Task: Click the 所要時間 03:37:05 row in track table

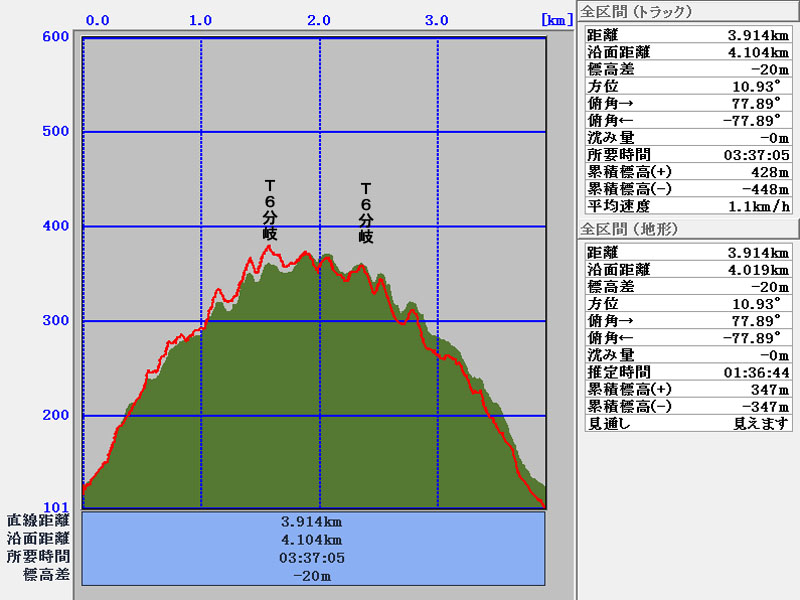Action: coord(687,154)
